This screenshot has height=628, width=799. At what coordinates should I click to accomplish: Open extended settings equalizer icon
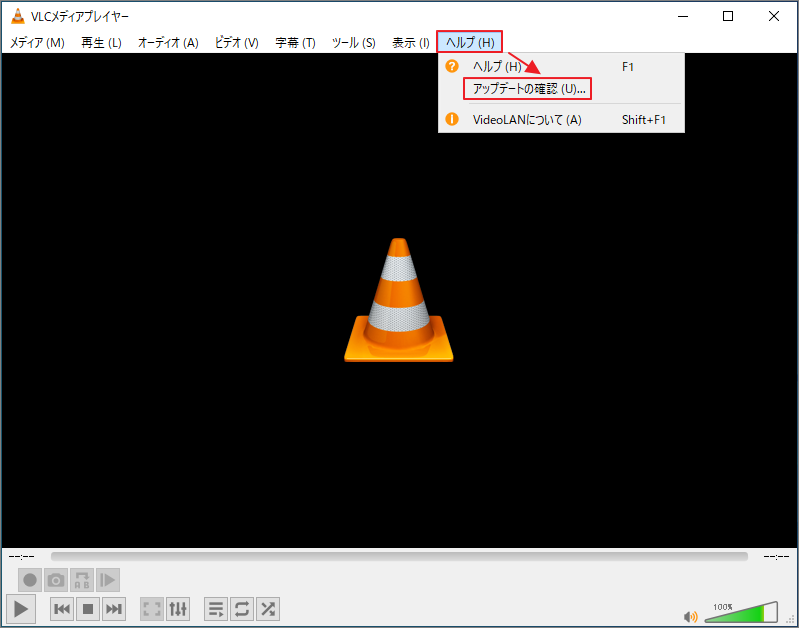pyautogui.click(x=178, y=609)
